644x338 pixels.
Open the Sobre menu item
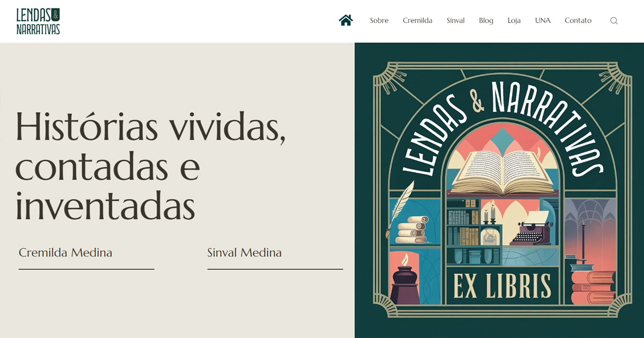click(379, 20)
